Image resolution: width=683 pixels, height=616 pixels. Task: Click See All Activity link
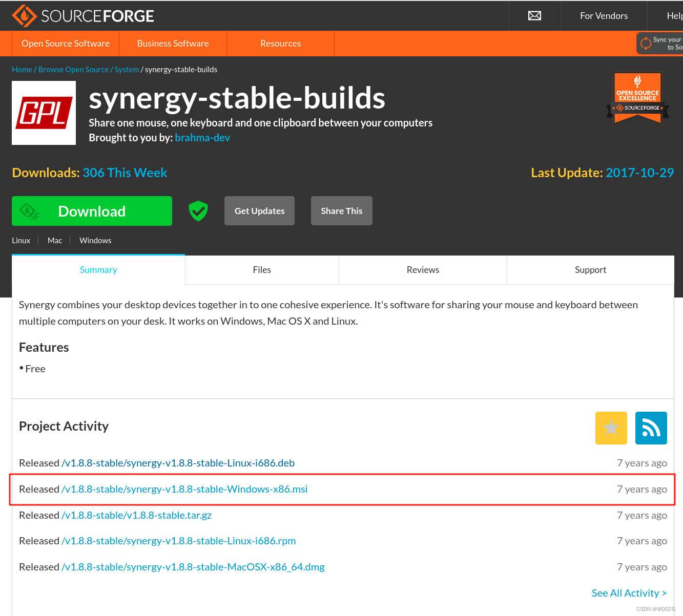click(x=629, y=593)
